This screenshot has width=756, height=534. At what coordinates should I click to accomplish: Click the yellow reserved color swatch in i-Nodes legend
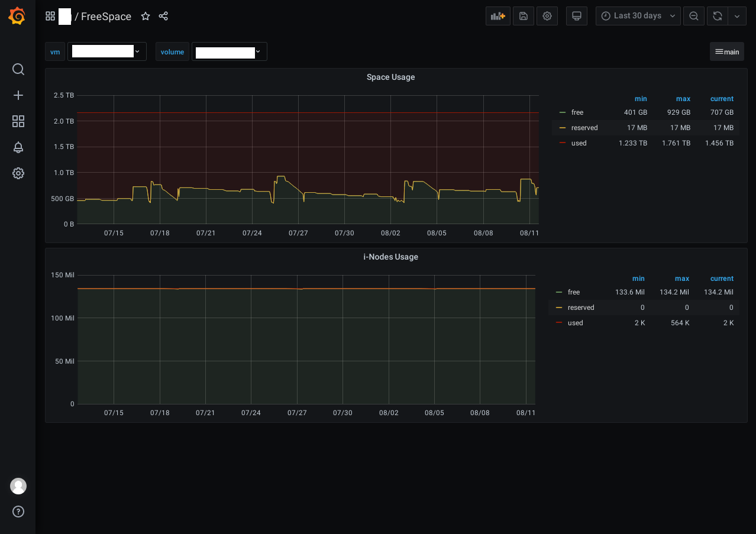pyautogui.click(x=559, y=308)
